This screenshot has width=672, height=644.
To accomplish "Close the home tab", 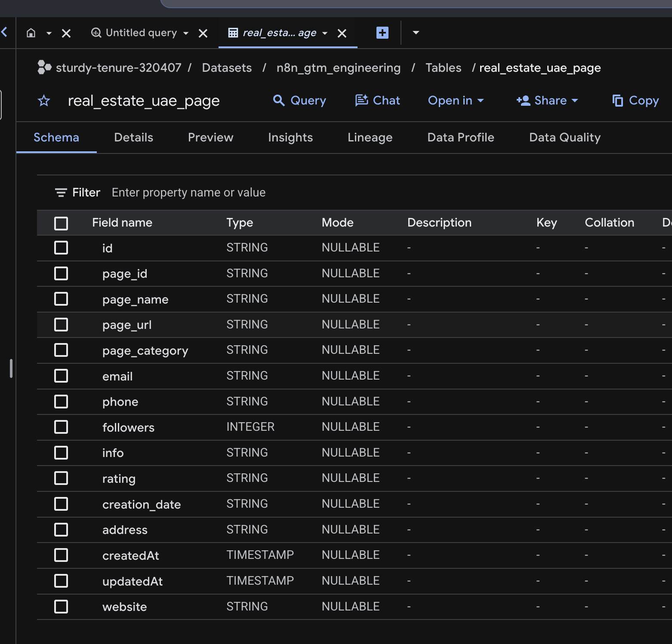I will pyautogui.click(x=66, y=33).
